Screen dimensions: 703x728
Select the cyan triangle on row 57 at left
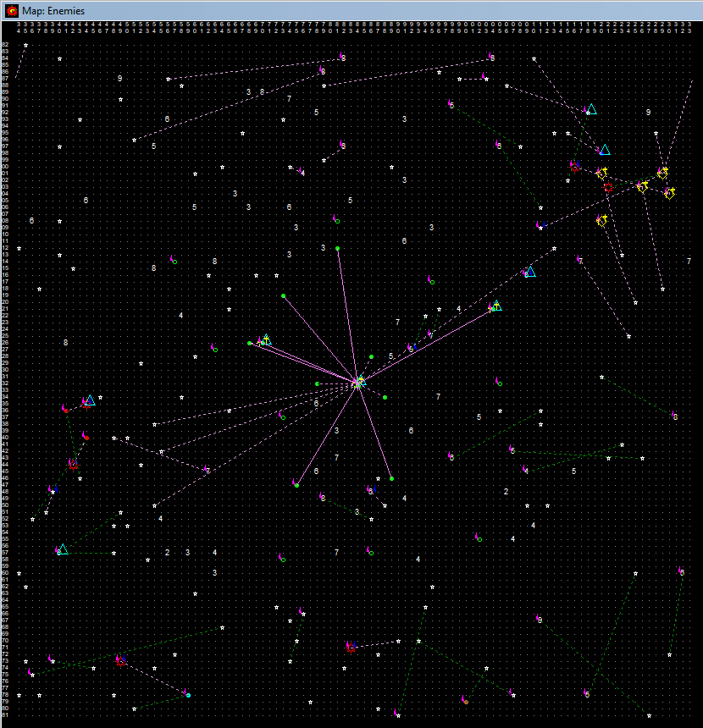coord(63,549)
